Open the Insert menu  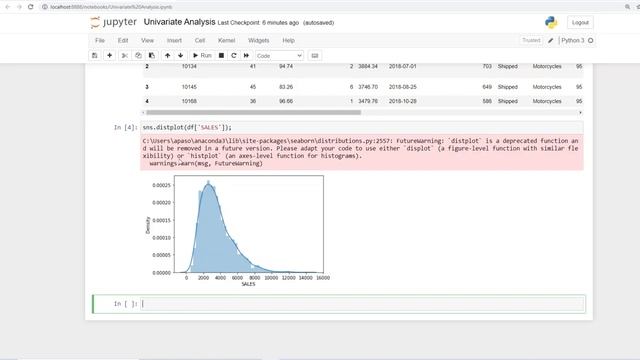point(174,40)
